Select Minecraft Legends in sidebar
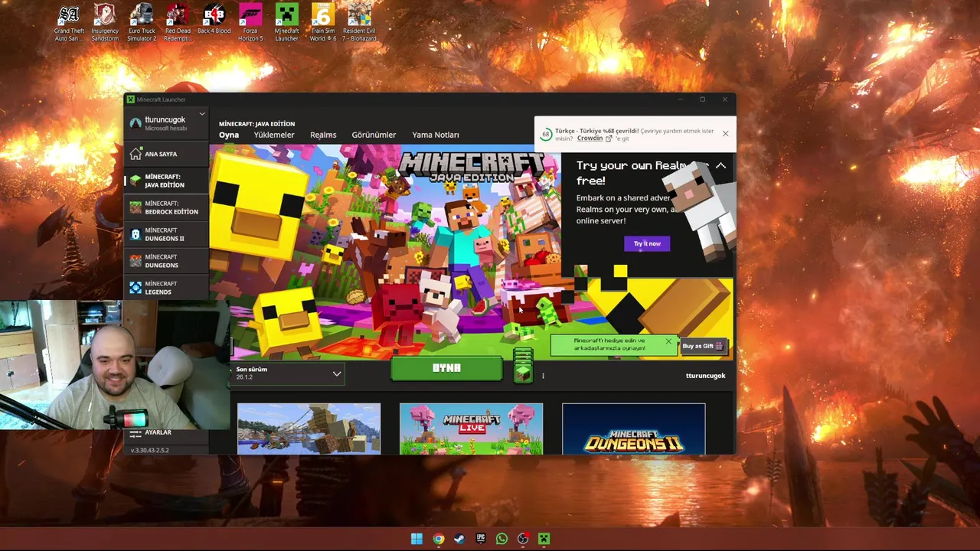This screenshot has width=980, height=551. coord(166,288)
